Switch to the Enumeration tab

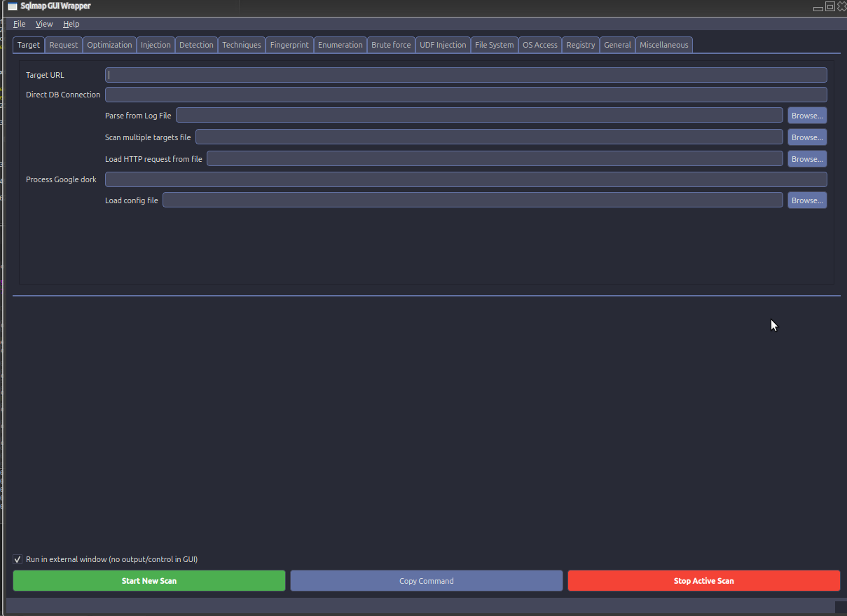point(340,45)
